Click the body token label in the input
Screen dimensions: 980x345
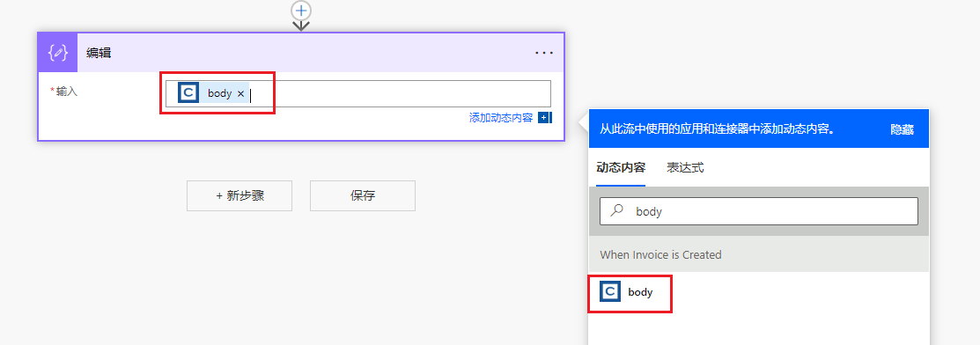[x=220, y=93]
